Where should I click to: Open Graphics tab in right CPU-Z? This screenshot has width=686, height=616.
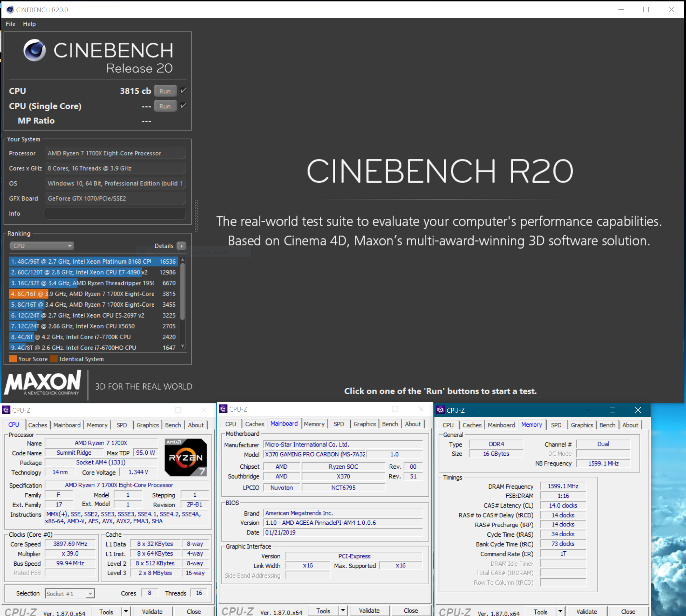(x=582, y=425)
